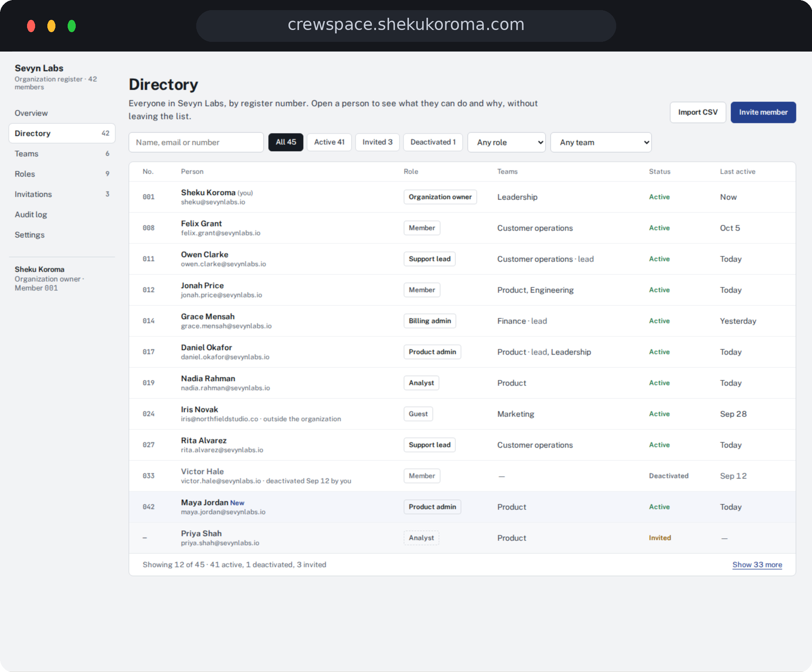Screen dimensions: 812x672
Task: Open Directory in the sidebar
Action: pos(62,134)
